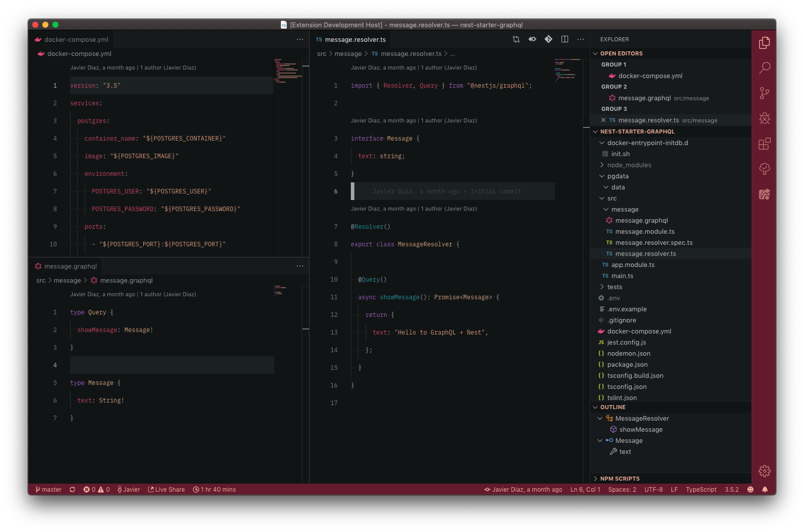Switch to the message.graphql tab
This screenshot has height=532, width=804.
coord(66,266)
